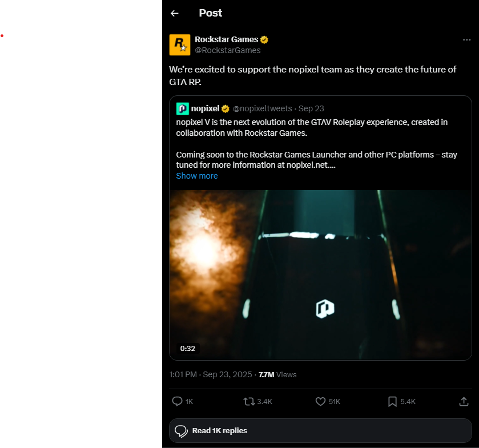Like the post with heart icon

tap(321, 402)
